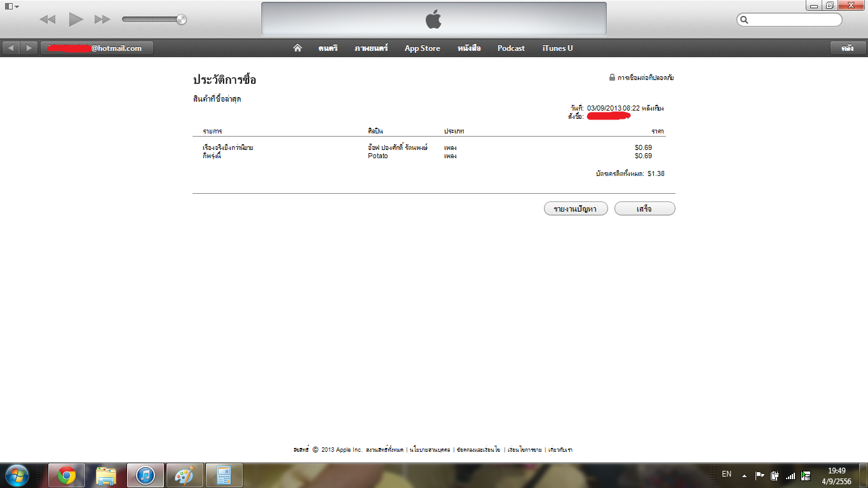
Task: Click the green arrow tray icon
Action: [806, 475]
